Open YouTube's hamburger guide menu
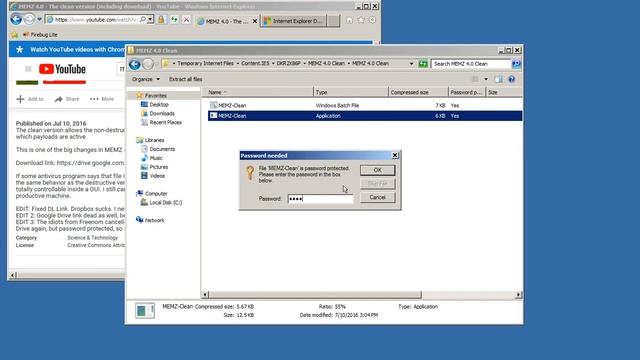640x360 pixels. click(28, 69)
